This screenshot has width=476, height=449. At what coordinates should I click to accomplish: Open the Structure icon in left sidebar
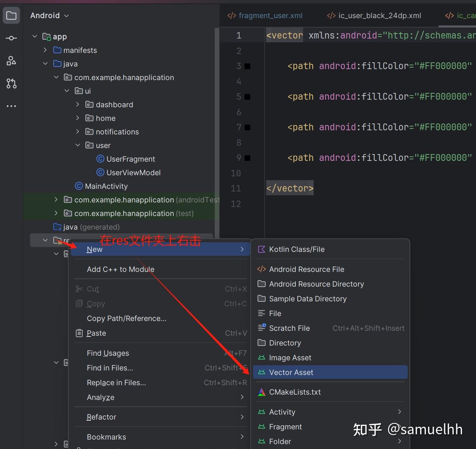pos(11,60)
